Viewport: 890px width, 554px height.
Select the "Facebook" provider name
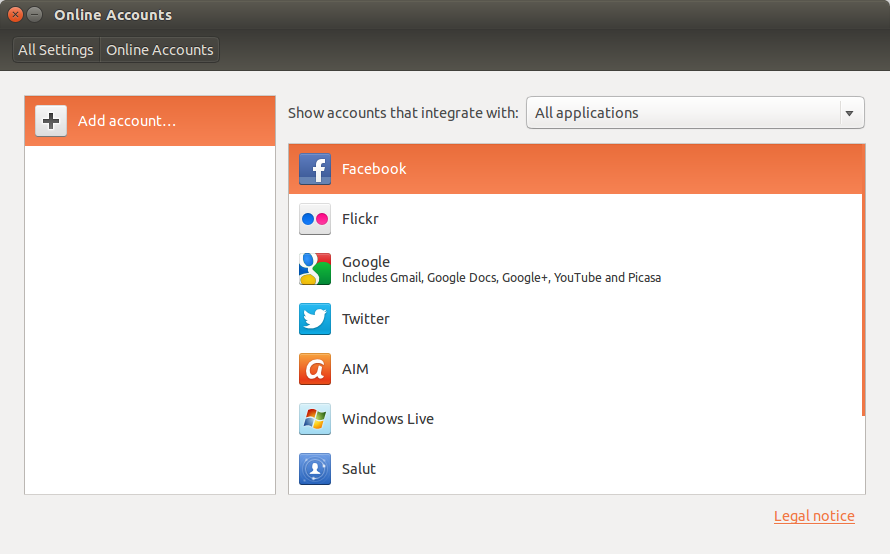tap(374, 169)
